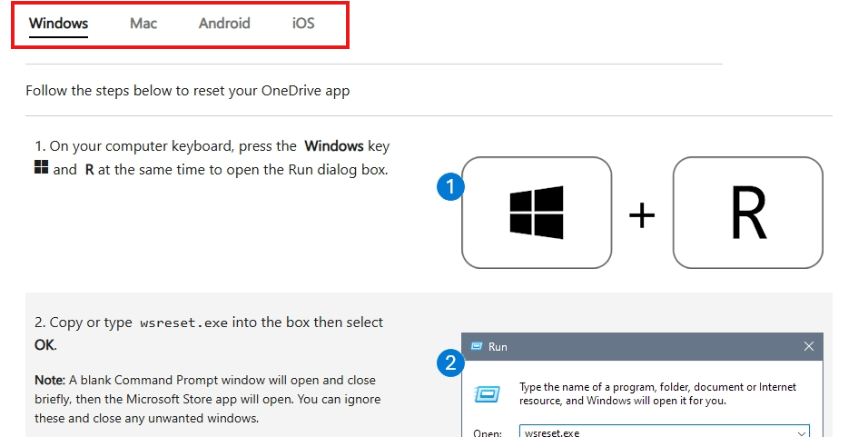This screenshot has width=868, height=437.
Task: Switch to the Windows tab
Action: click(58, 24)
